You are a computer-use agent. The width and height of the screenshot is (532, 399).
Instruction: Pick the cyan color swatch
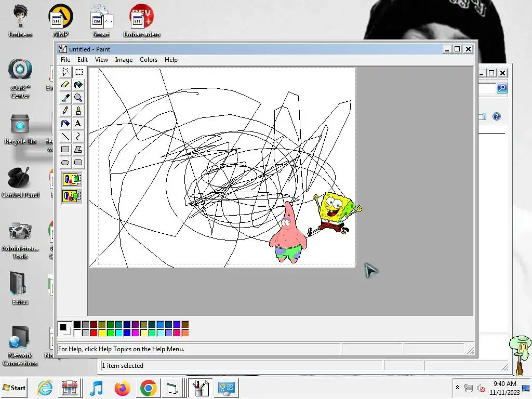[x=119, y=333]
